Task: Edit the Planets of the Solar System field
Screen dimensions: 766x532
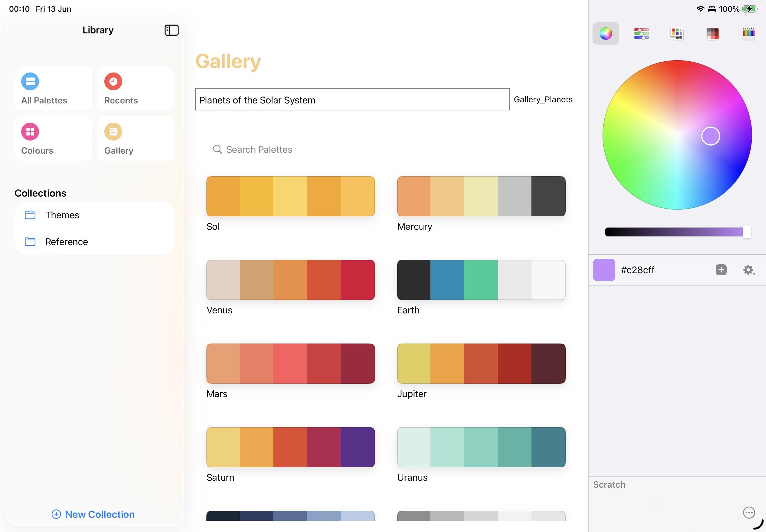Action: click(x=353, y=99)
